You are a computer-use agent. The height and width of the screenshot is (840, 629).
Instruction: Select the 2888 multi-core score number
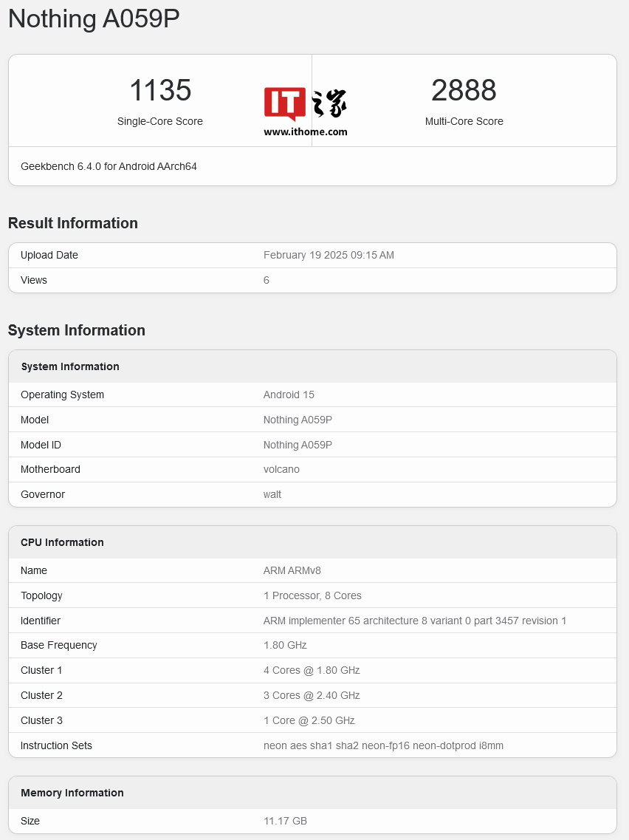[464, 91]
